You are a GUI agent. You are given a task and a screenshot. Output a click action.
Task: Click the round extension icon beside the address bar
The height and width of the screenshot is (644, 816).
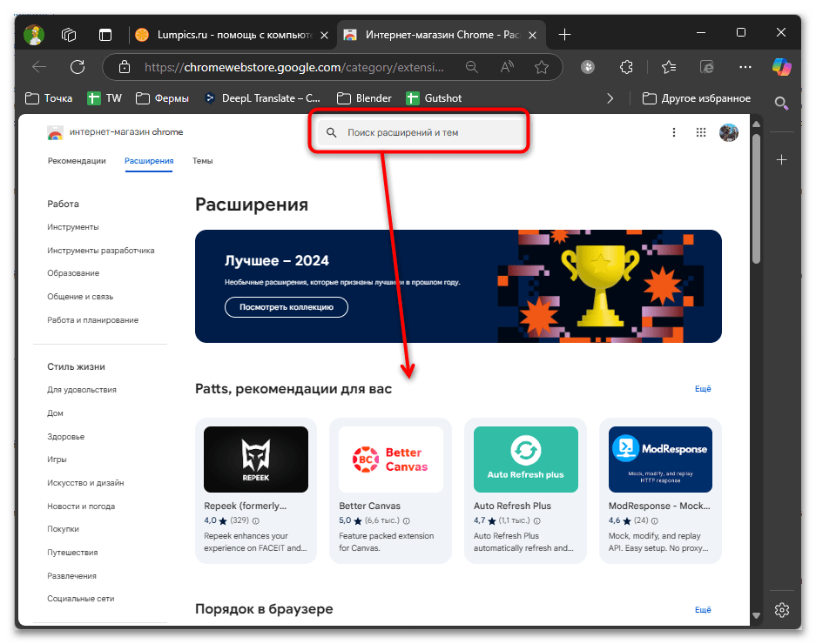coord(588,67)
